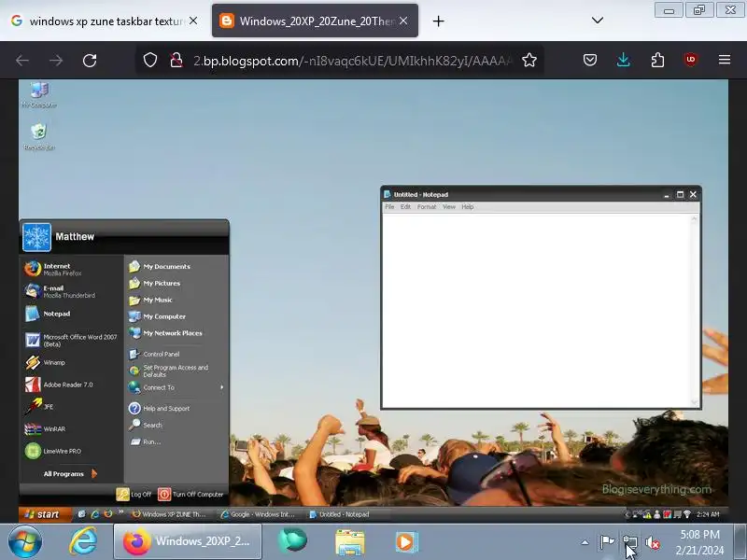747x560 pixels.
Task: Launch Windows Media Player from taskbar
Action: pyautogui.click(x=406, y=542)
